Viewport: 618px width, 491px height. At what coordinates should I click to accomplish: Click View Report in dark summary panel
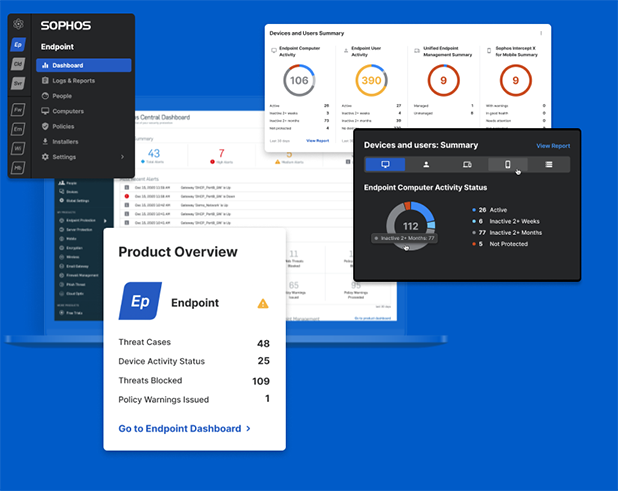coord(553,146)
